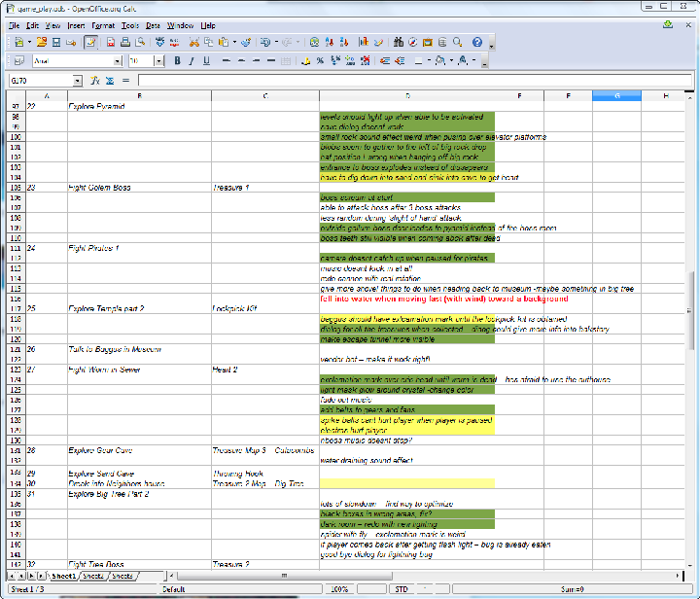Click the Function equals icon
Image resolution: width=700 pixels, height=599 pixels.
coord(125,81)
